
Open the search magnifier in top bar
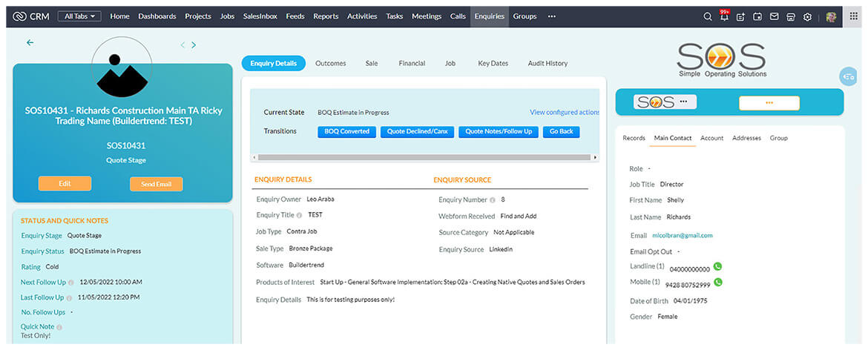pyautogui.click(x=707, y=16)
